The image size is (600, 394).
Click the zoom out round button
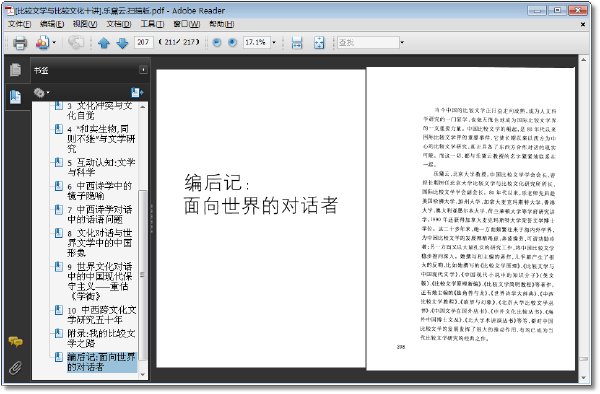coord(217,42)
